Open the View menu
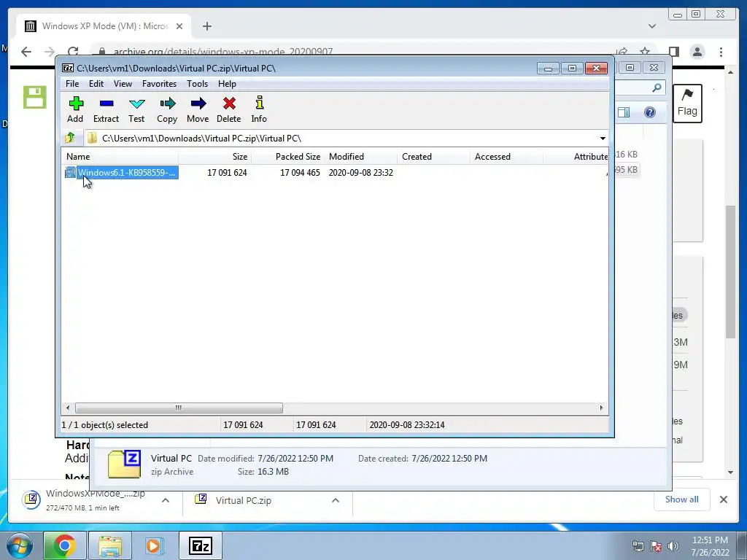This screenshot has height=560, width=747. (123, 84)
